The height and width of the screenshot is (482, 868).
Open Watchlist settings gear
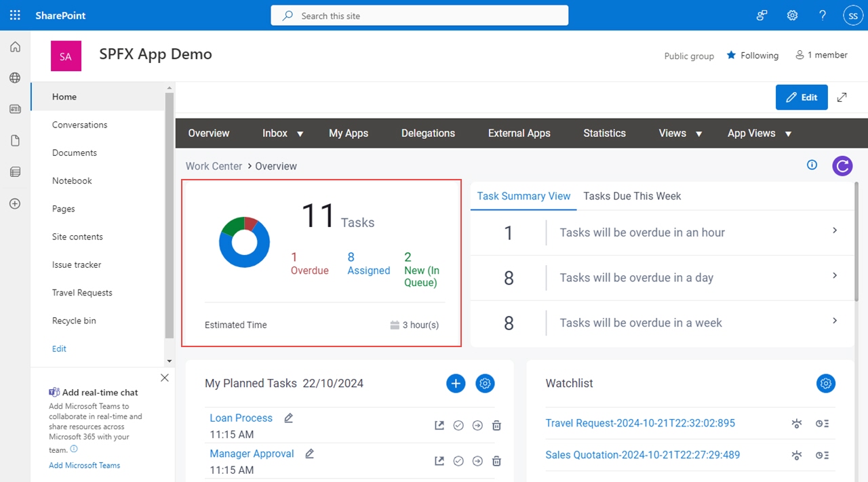click(x=825, y=383)
